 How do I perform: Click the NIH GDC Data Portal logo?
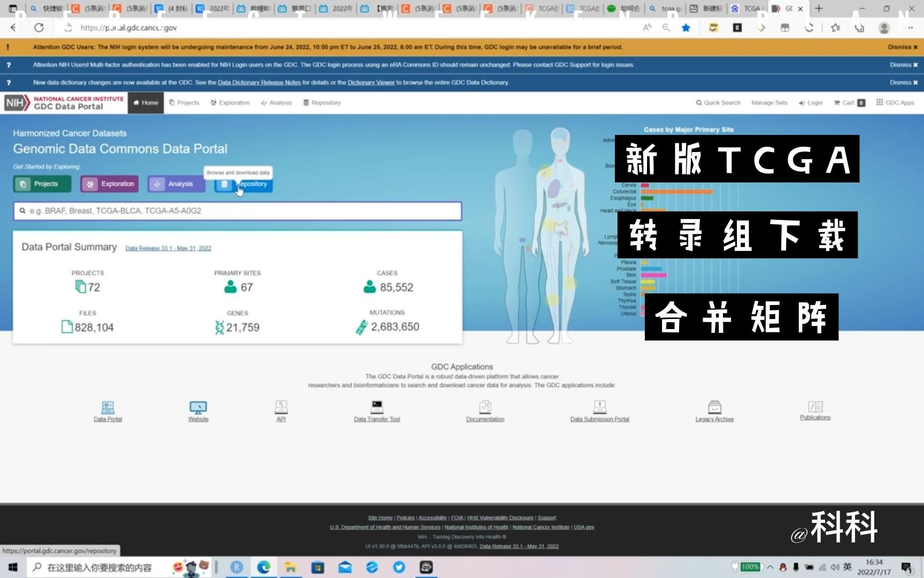(64, 102)
